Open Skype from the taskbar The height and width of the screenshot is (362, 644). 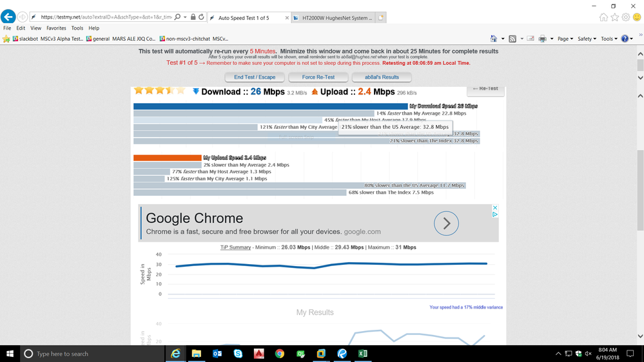tap(239, 354)
